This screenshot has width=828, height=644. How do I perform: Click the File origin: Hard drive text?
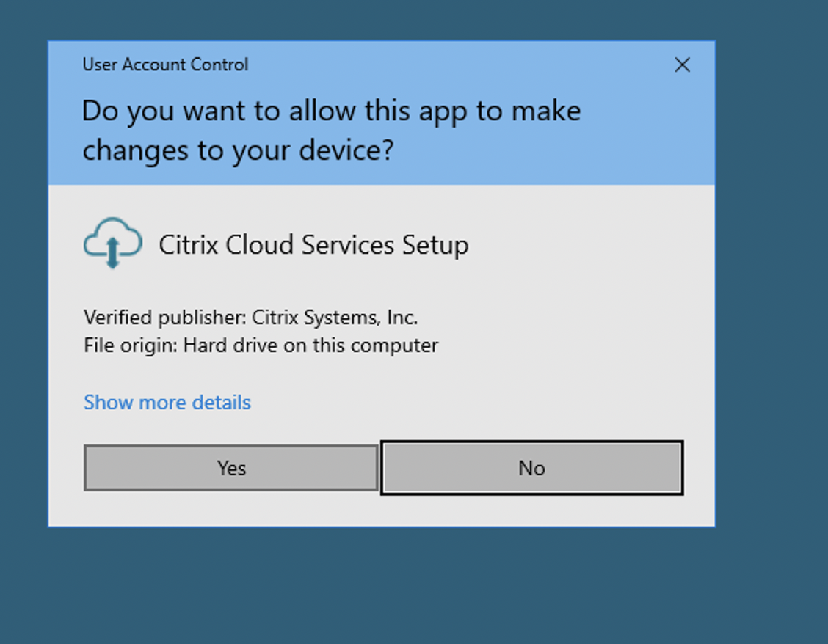(261, 345)
